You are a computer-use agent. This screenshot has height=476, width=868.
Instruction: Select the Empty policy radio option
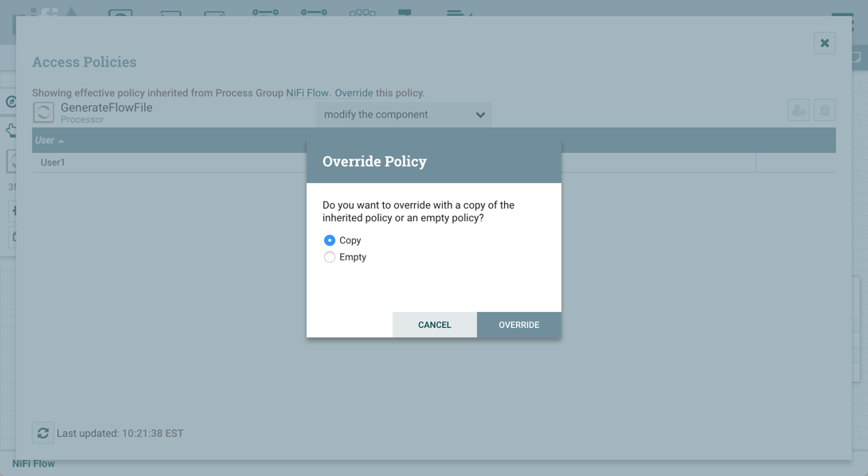[x=330, y=257]
